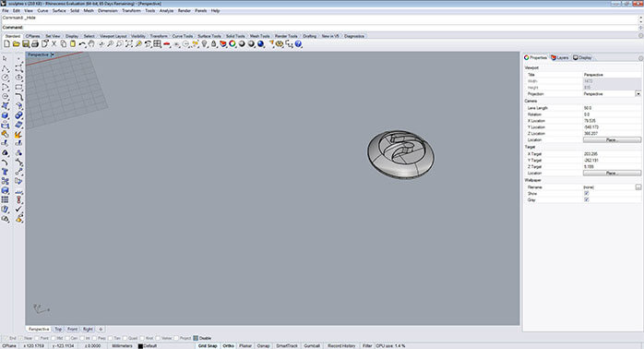This screenshot has width=644, height=349.
Task: Switch to the Layers panel tab
Action: pyautogui.click(x=560, y=57)
